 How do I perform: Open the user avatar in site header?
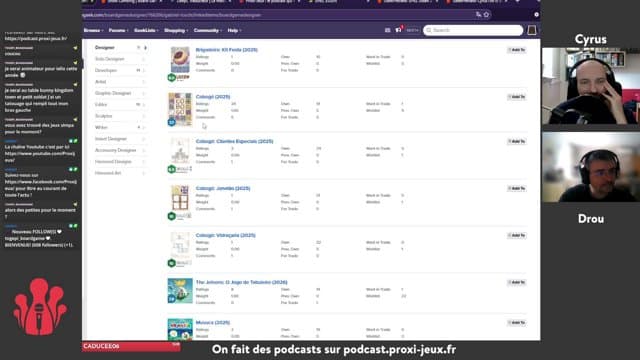pyautogui.click(x=532, y=30)
